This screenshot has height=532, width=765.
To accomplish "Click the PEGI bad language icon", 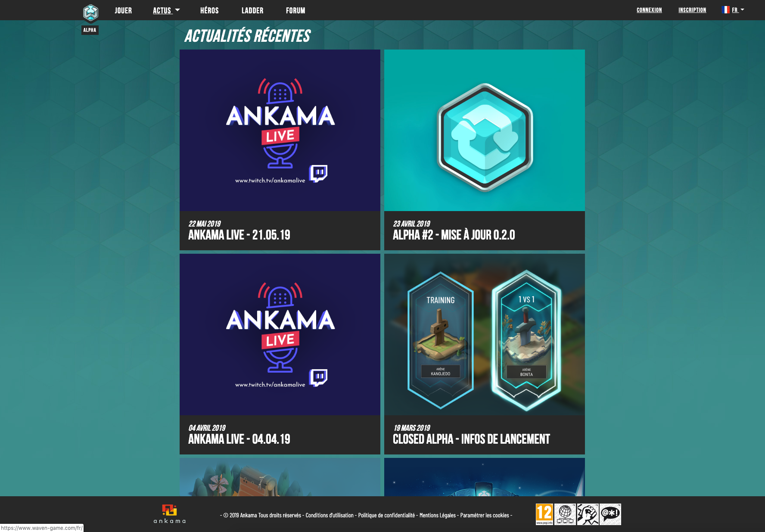I will tap(610, 514).
